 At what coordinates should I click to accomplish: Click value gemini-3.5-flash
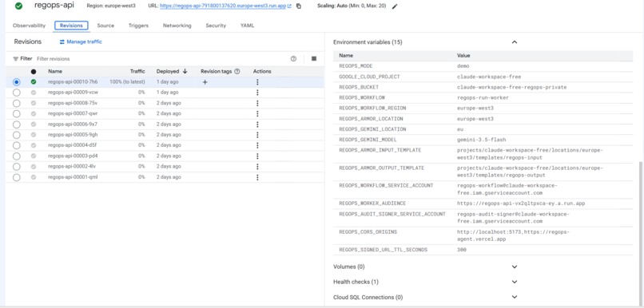[x=481, y=140]
